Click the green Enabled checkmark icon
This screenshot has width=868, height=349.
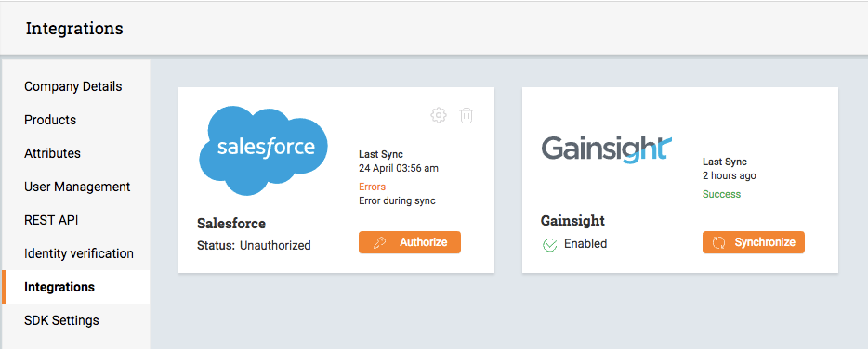(549, 244)
